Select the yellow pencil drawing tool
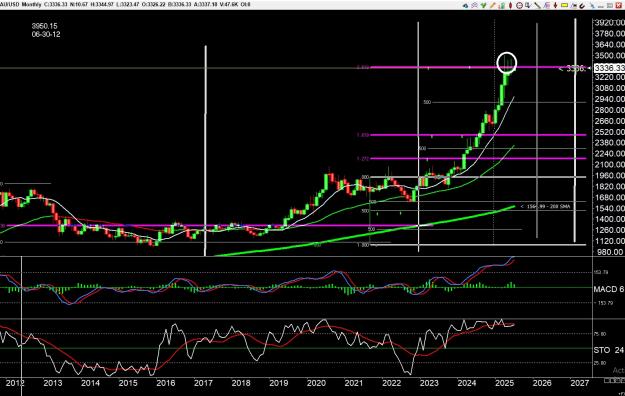The width and height of the screenshot is (625, 396). click(493, 5)
